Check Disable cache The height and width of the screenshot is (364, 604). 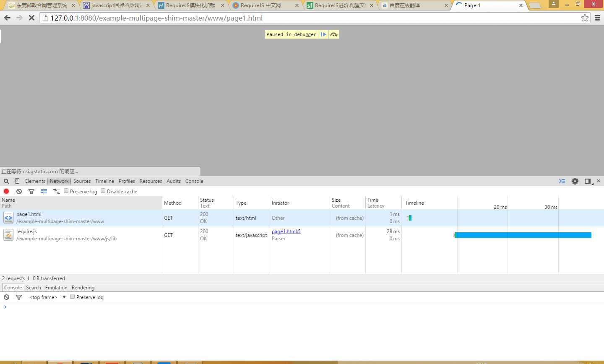tap(103, 191)
